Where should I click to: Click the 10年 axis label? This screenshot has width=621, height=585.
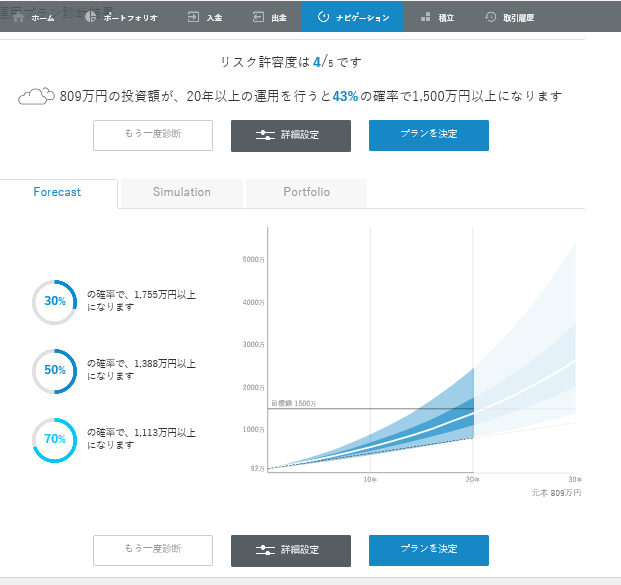[370, 480]
